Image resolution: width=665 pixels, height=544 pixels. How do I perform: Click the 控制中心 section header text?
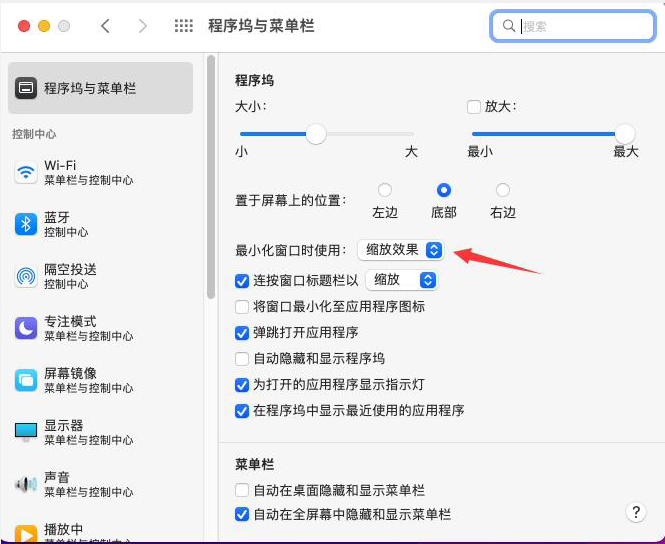[34, 134]
